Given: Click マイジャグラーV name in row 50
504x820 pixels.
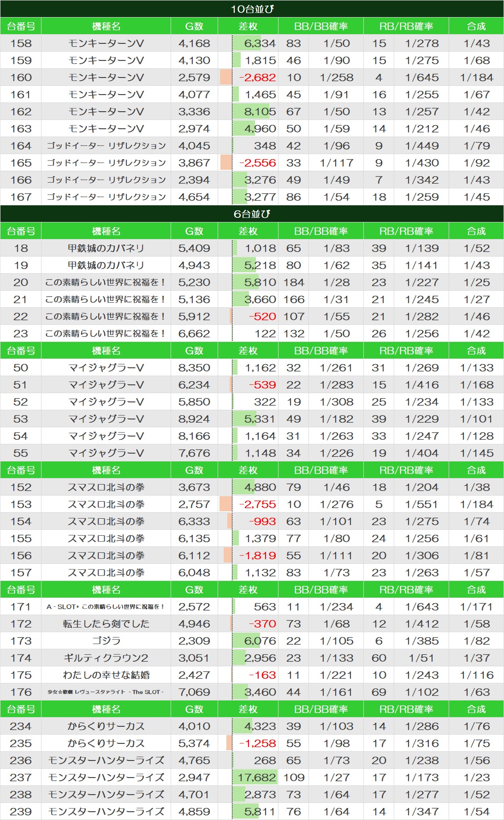Looking at the screenshot, I should coord(106,368).
